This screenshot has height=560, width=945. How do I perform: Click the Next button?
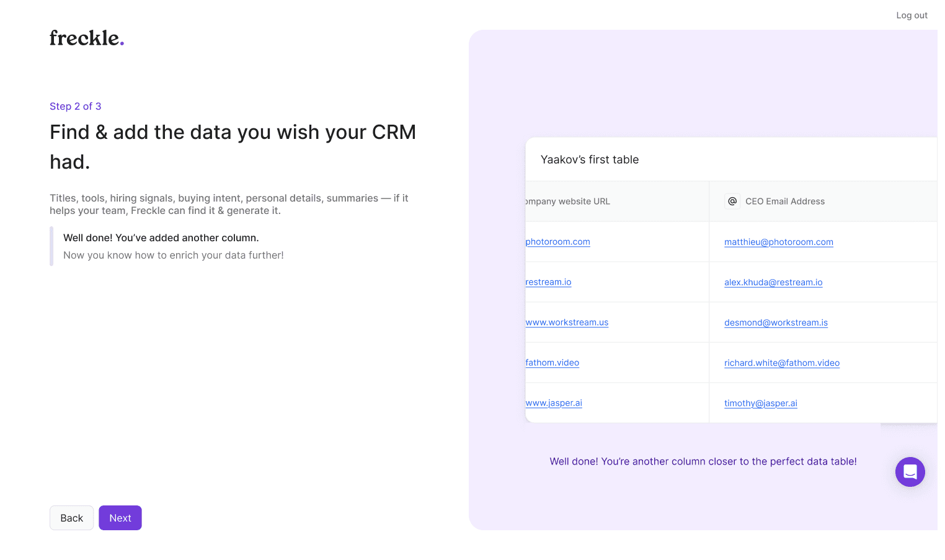120,518
